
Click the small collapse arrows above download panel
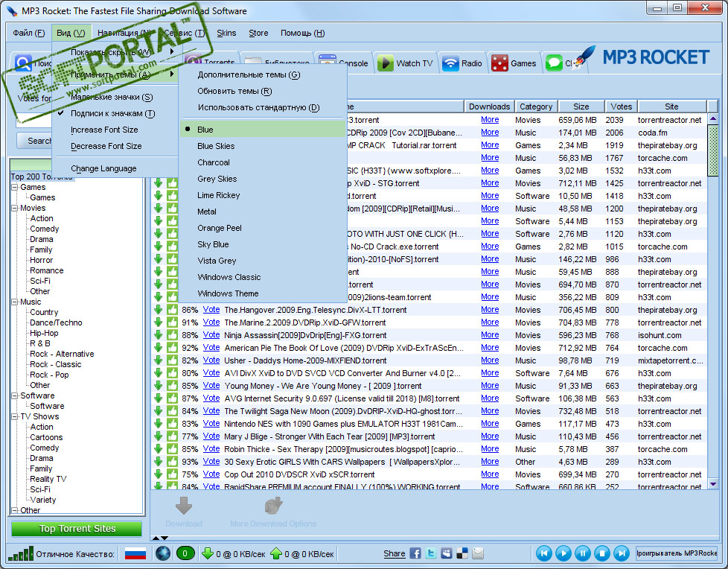coord(160,538)
